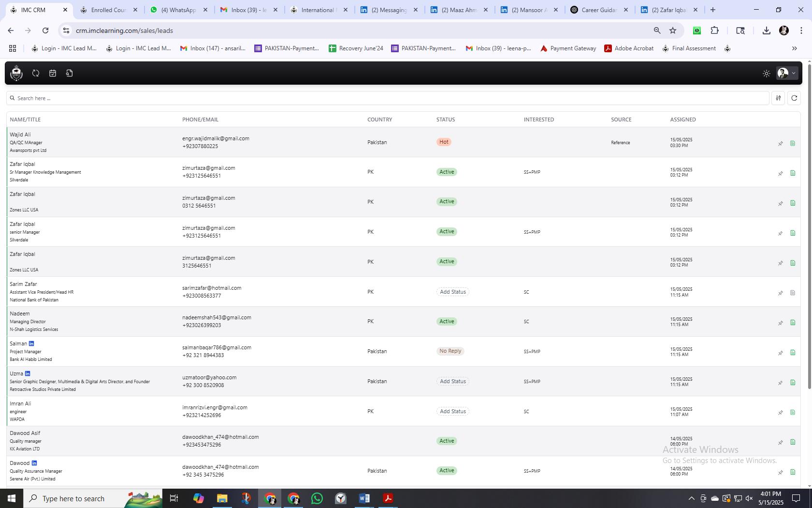Click the STATUS column header

446,120
